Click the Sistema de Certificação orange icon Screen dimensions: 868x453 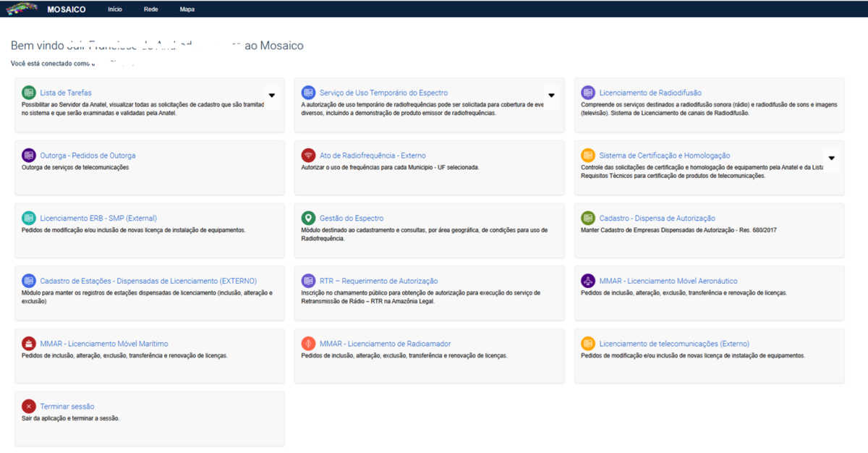588,156
